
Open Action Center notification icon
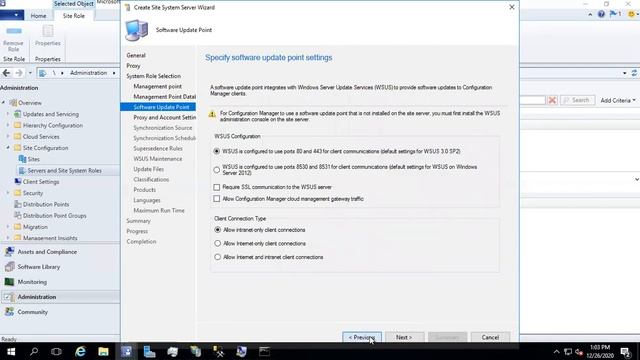[x=626, y=352]
